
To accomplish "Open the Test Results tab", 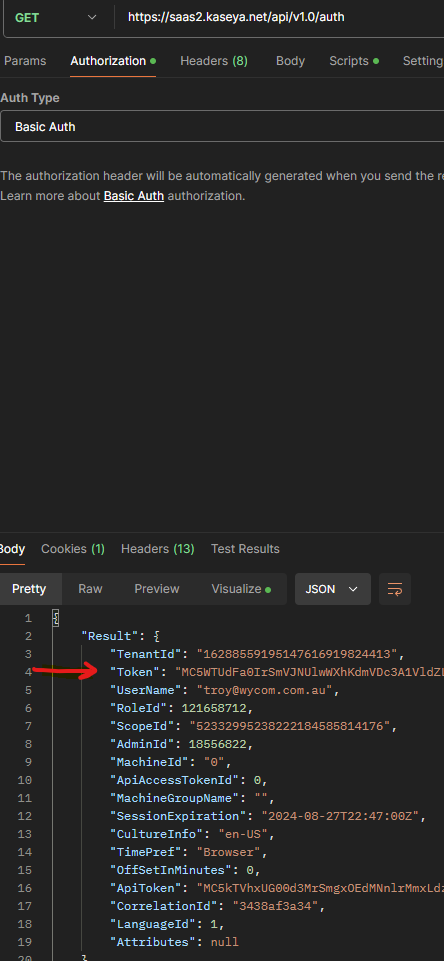I will (x=245, y=549).
